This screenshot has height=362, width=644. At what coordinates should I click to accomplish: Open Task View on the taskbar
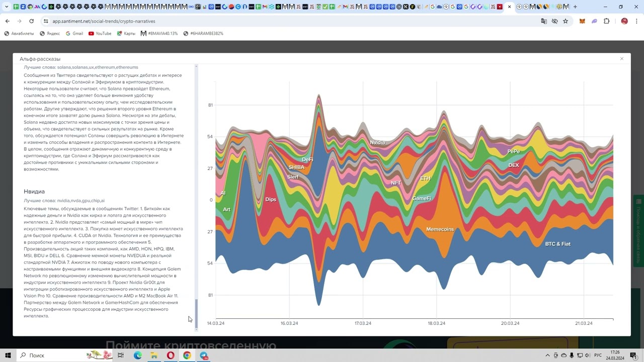click(121, 355)
